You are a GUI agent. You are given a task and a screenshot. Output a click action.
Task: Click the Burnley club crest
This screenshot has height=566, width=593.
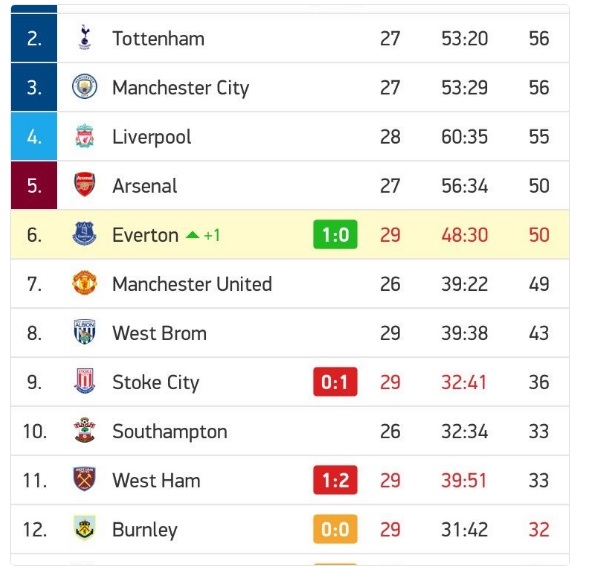(x=84, y=528)
